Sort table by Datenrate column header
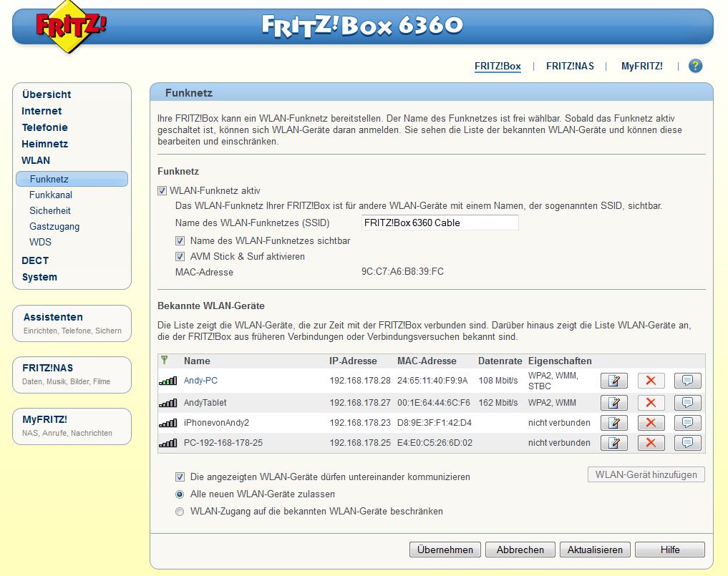 [x=500, y=361]
